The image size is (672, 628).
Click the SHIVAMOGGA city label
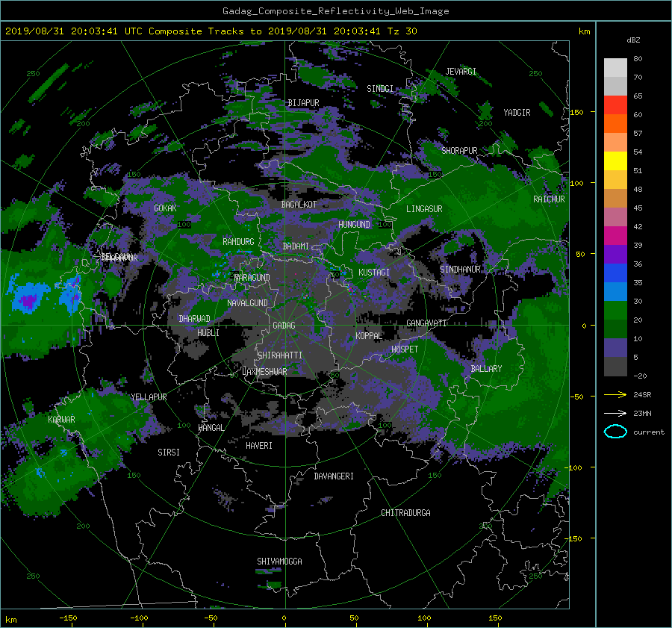click(279, 562)
